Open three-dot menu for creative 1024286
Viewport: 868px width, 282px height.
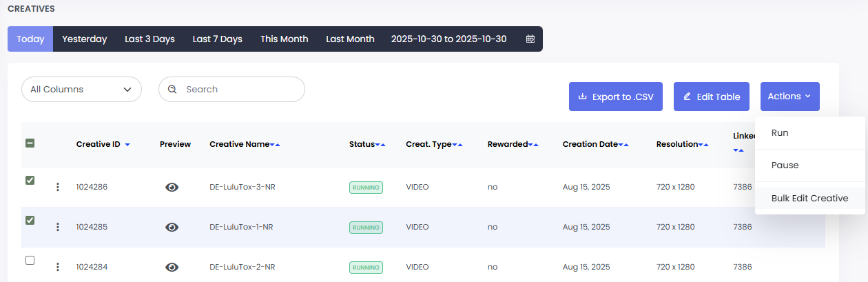pyautogui.click(x=58, y=187)
